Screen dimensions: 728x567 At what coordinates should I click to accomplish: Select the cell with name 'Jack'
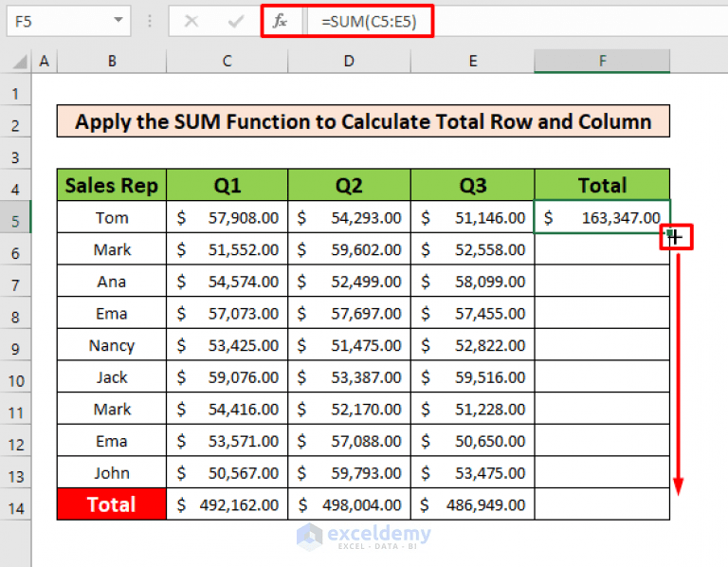click(x=112, y=376)
